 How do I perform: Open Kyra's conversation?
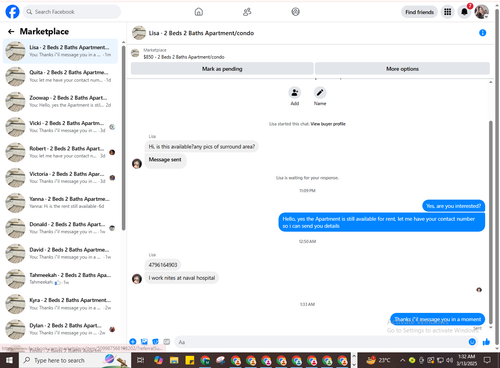[60, 304]
